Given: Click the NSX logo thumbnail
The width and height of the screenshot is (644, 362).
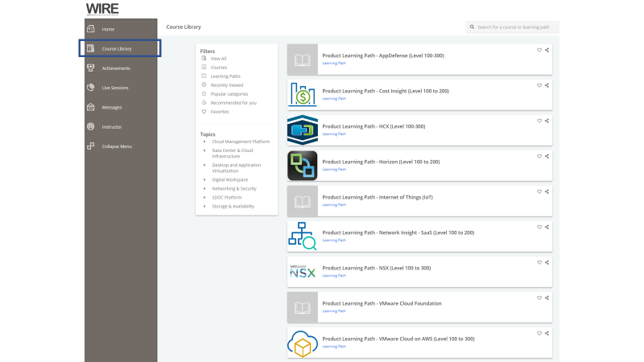Looking at the screenshot, I should tap(303, 272).
